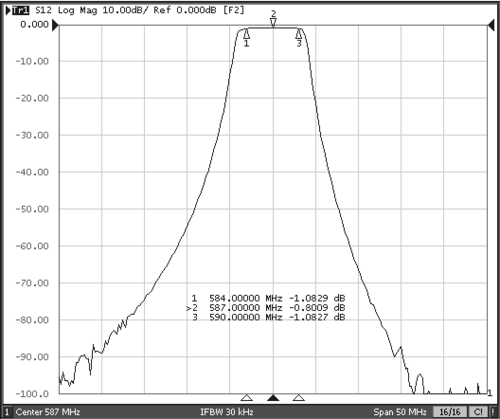Click the filled marker 2 axis triangle
The image size is (500, 419).
(273, 397)
